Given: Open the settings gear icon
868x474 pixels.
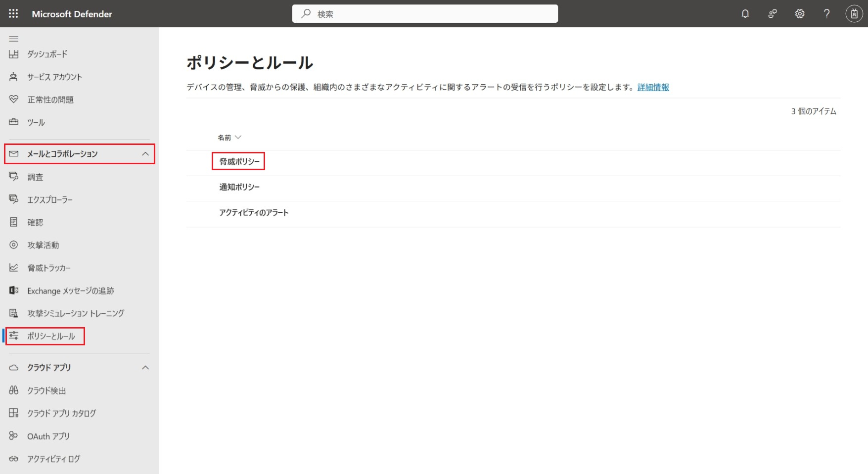Looking at the screenshot, I should tap(799, 14).
